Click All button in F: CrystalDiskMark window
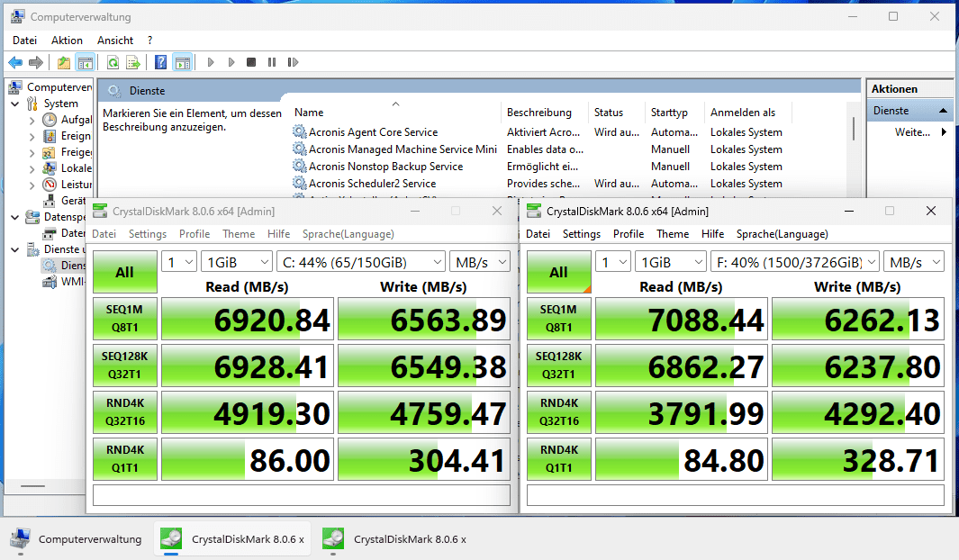This screenshot has width=959, height=560. [558, 272]
